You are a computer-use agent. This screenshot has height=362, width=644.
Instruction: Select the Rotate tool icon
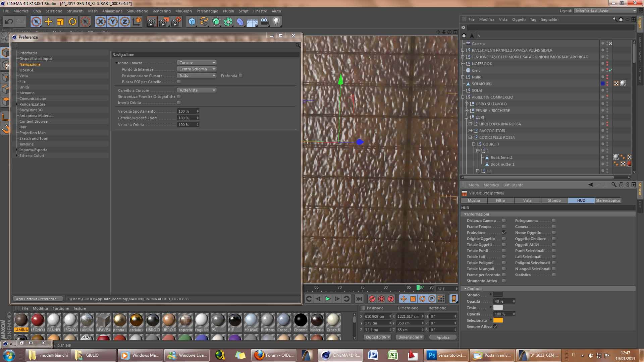coord(72,22)
